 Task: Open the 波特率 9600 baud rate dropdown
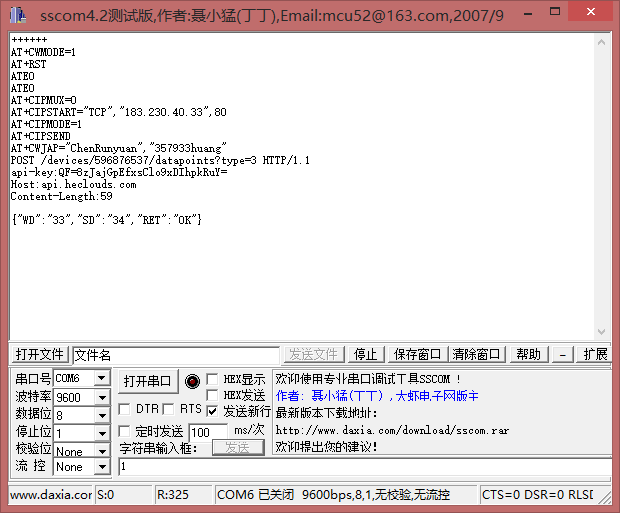(102, 397)
